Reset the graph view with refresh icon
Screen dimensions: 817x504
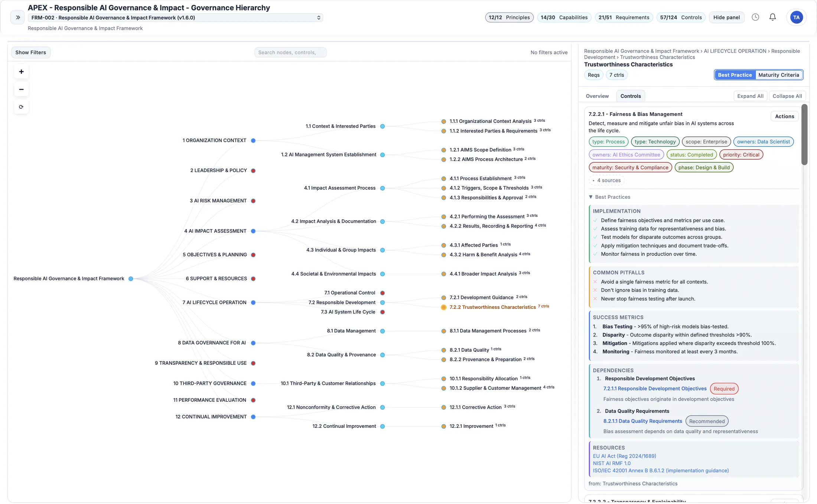(21, 107)
